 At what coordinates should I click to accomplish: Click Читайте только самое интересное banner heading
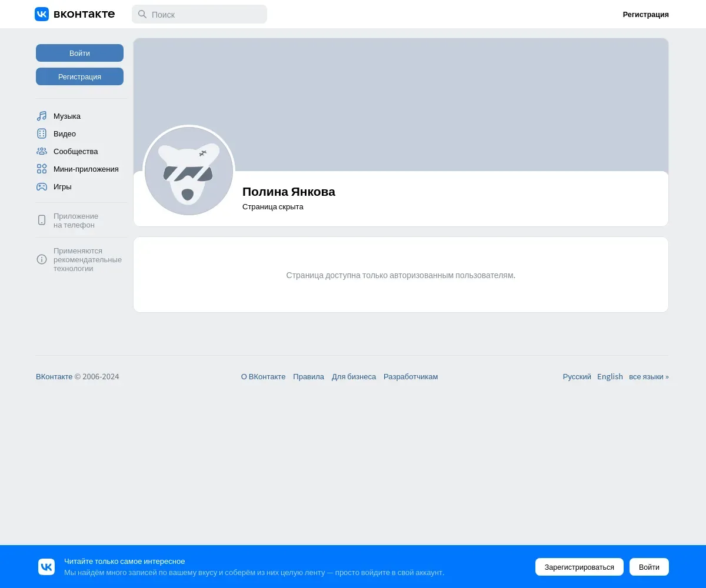125,562
